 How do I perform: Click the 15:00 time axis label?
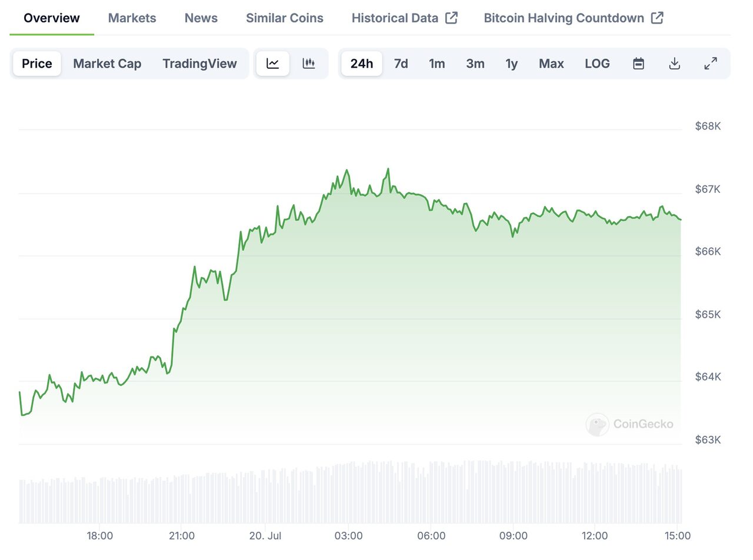point(677,536)
